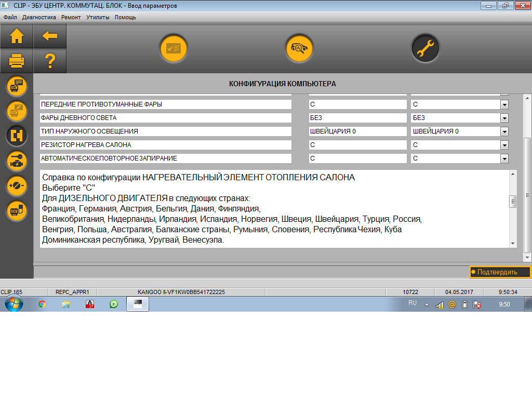Select ТИП НАРУЖНОГО ОСВЕЩЕНИЯ parameter field

tap(166, 131)
